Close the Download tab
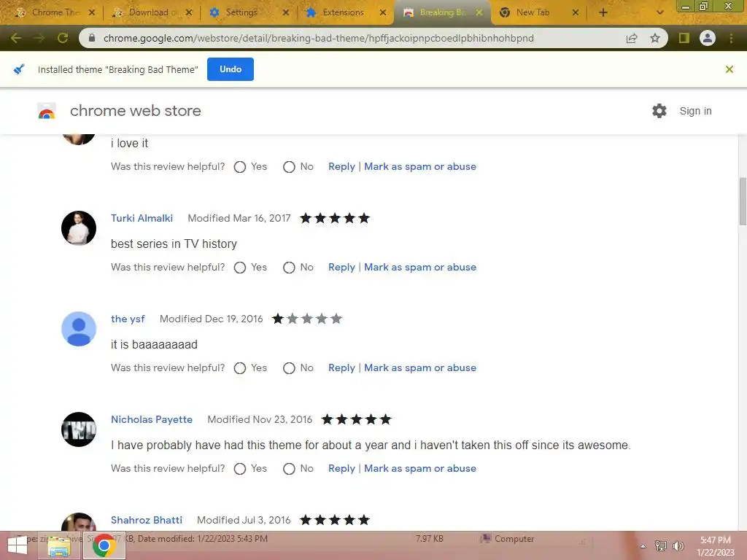The height and width of the screenshot is (560, 747). (x=189, y=12)
